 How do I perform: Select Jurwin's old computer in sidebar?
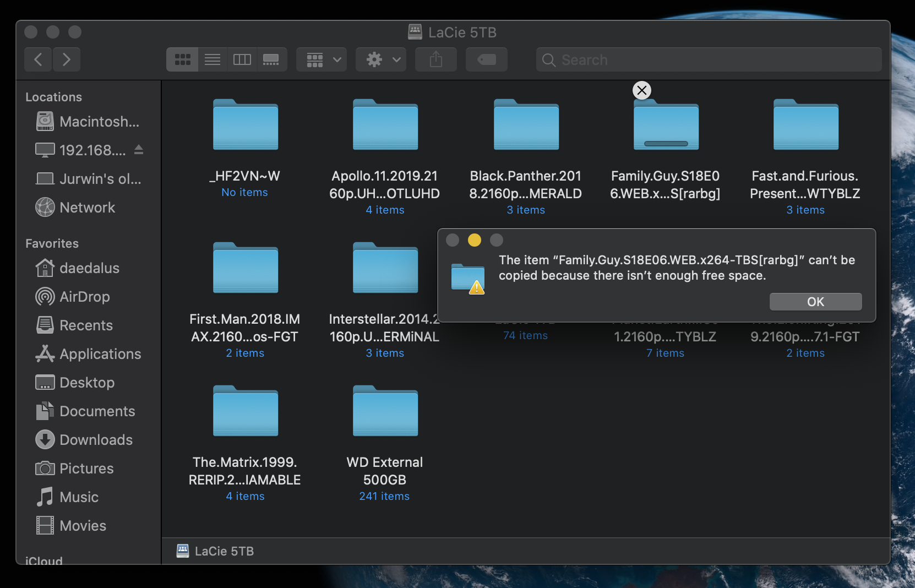[88, 179]
